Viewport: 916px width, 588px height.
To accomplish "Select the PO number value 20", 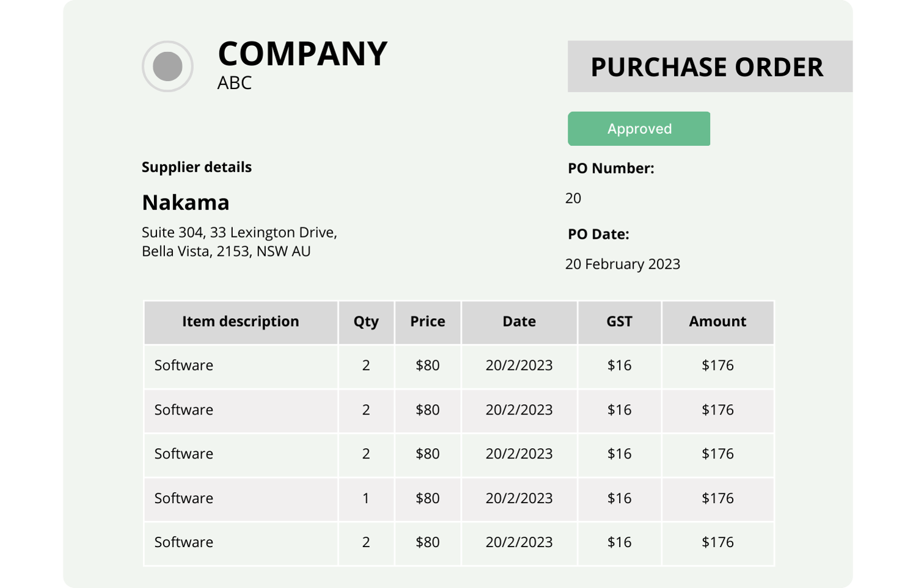I will point(573,198).
